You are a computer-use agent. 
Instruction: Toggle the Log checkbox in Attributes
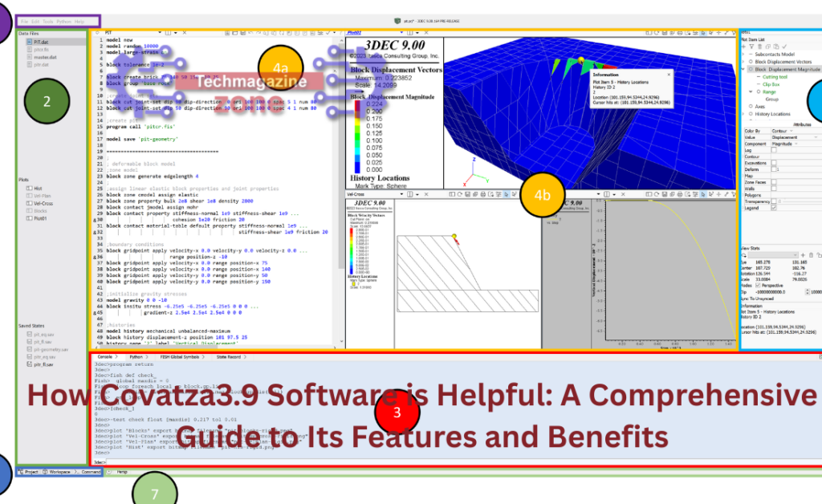[774, 150]
